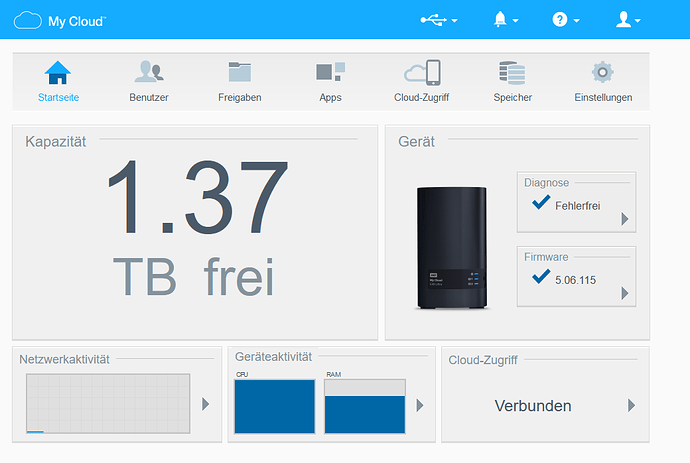Screen dimensions: 690x463
Task: Click the Freigaben folder icon
Action: 240,72
